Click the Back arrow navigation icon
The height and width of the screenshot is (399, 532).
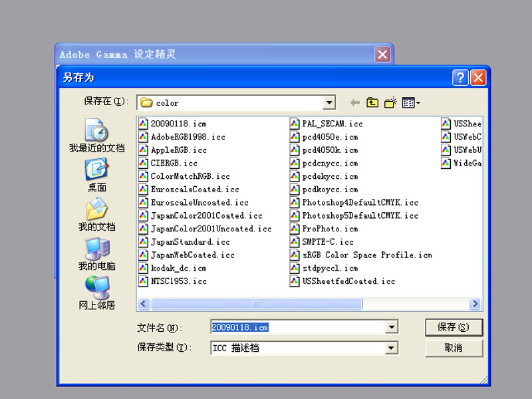coord(354,102)
